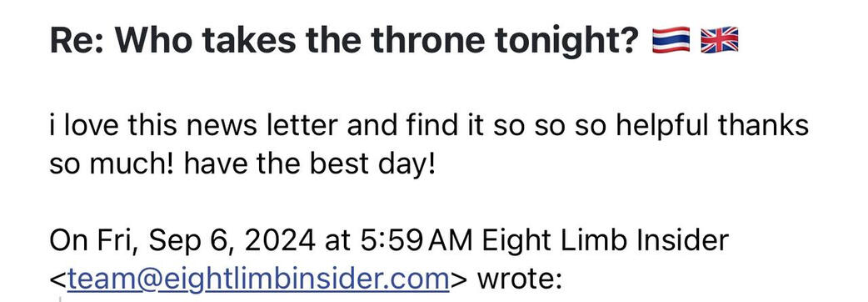The width and height of the screenshot is (868, 302).
Task: Click the word "wrote:" after the address
Action: [x=519, y=279]
